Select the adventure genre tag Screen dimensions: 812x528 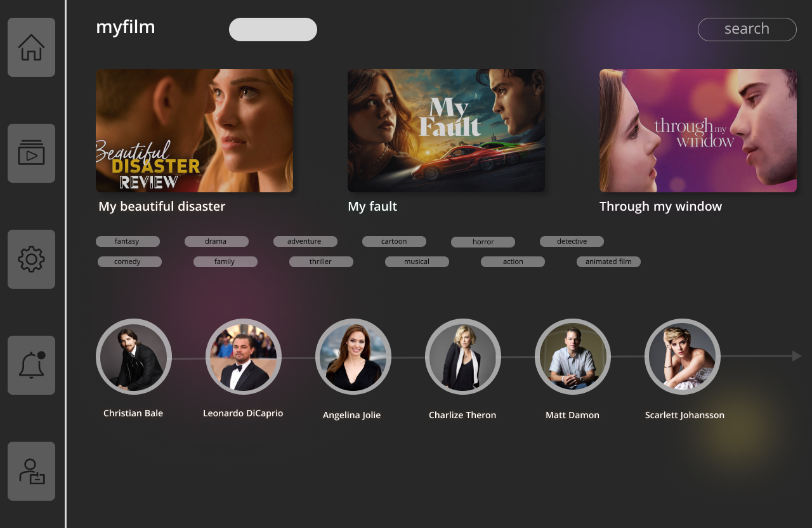(305, 241)
